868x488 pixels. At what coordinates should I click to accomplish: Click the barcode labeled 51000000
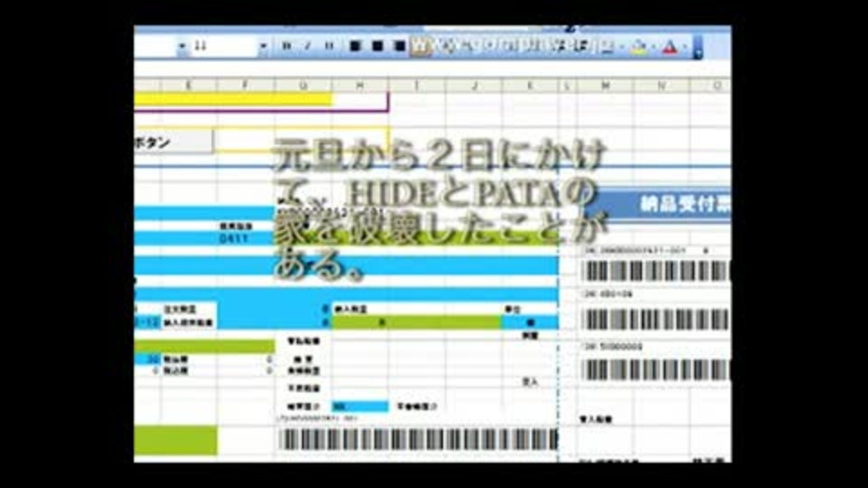pos(656,369)
